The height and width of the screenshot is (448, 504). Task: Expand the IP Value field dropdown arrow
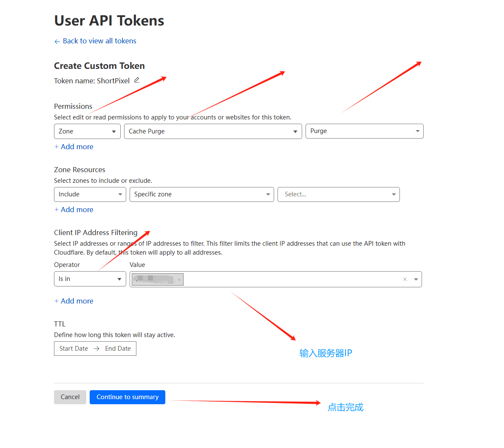coord(416,279)
